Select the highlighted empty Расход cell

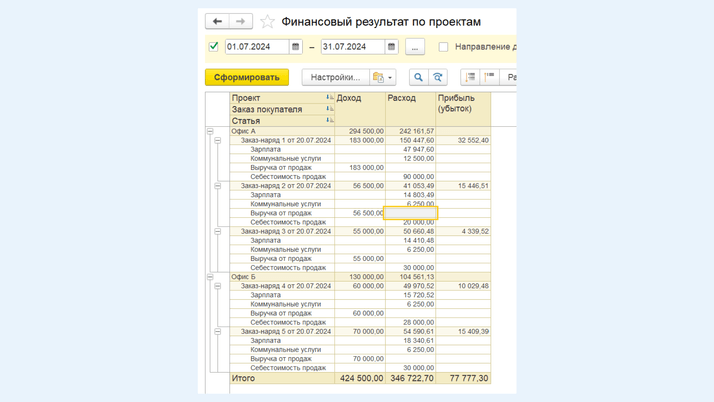click(411, 213)
